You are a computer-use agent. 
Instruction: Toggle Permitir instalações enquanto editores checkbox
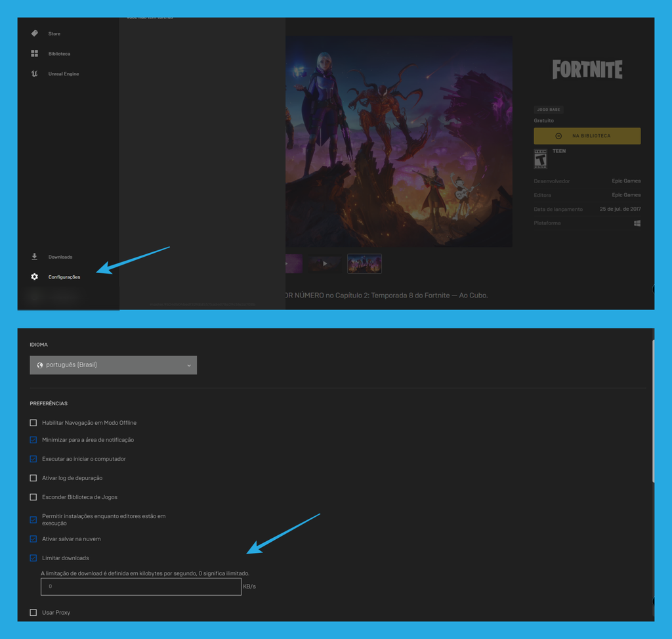[33, 519]
